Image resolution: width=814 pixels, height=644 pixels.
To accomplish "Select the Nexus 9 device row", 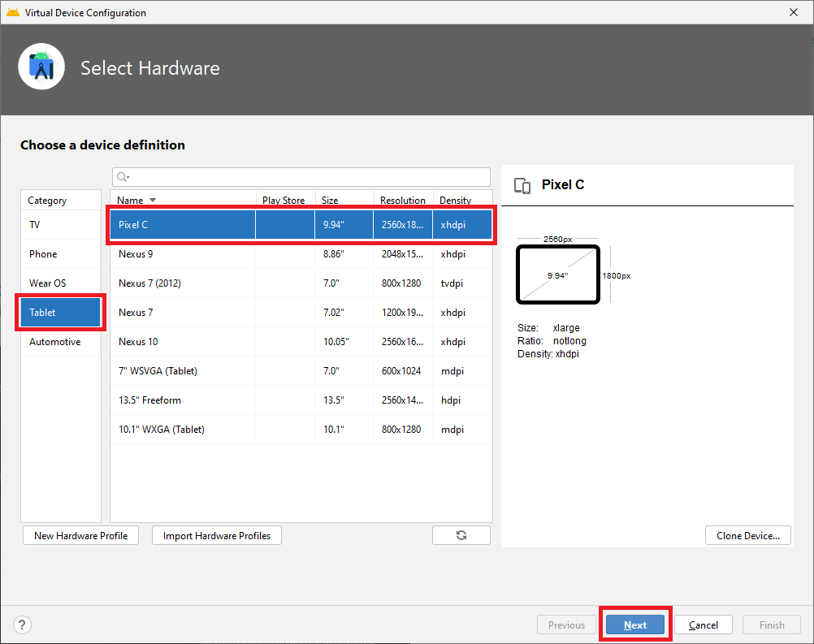I will click(301, 253).
